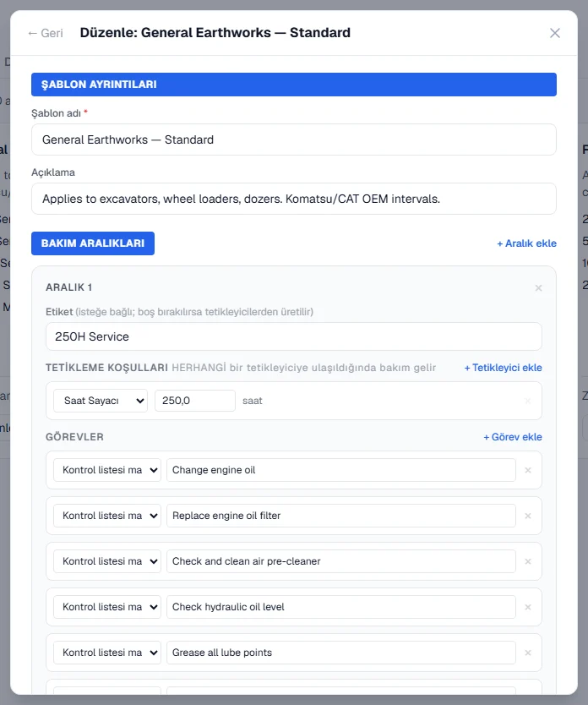This screenshot has height=705, width=588.
Task: Edit the Grease all lube points task text
Action: (x=341, y=653)
